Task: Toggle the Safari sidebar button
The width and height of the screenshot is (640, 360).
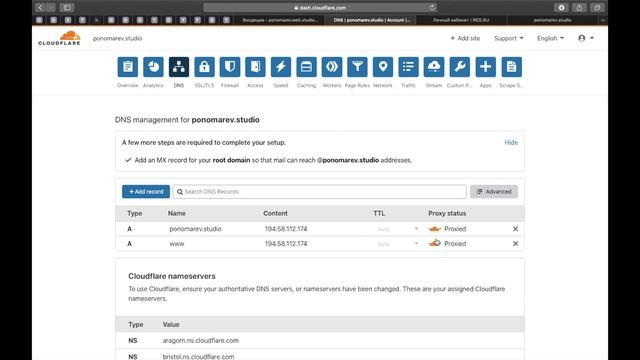Action: (x=67, y=7)
